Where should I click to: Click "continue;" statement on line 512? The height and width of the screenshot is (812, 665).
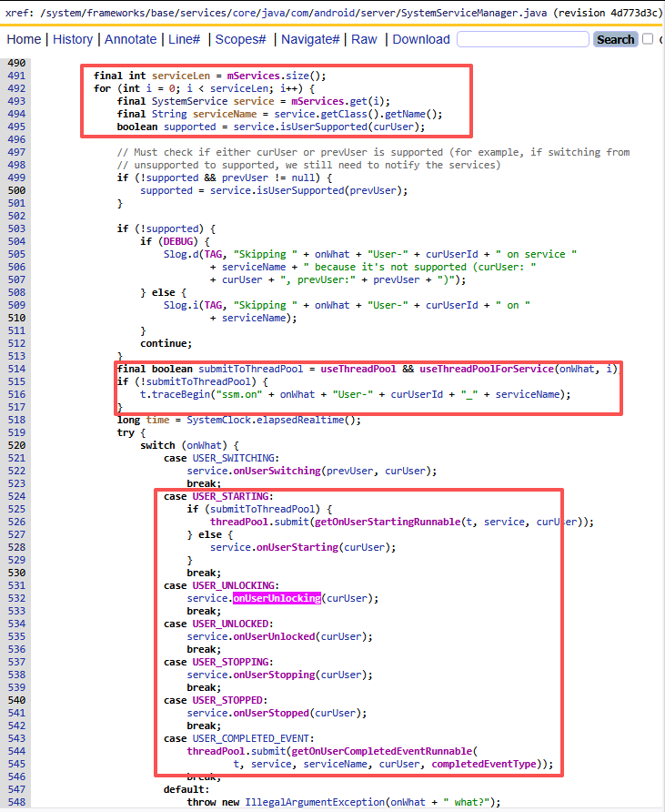[x=166, y=343]
